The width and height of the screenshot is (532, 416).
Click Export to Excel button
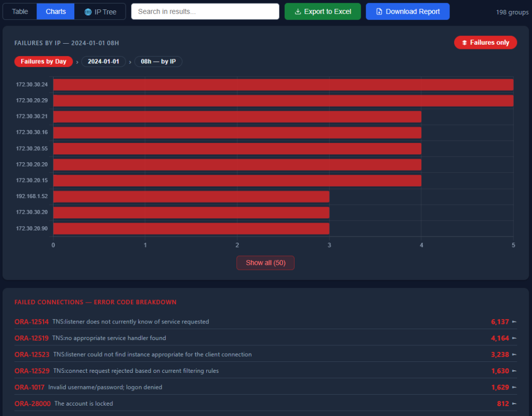(x=323, y=11)
